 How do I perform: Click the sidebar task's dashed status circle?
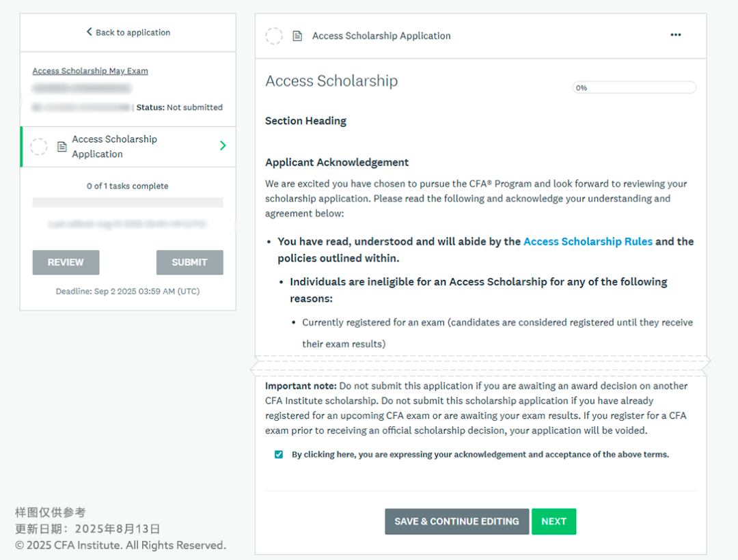click(39, 147)
